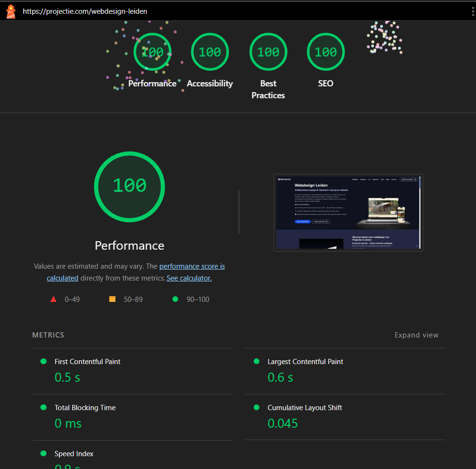Click the page URL in the top bar

click(85, 11)
